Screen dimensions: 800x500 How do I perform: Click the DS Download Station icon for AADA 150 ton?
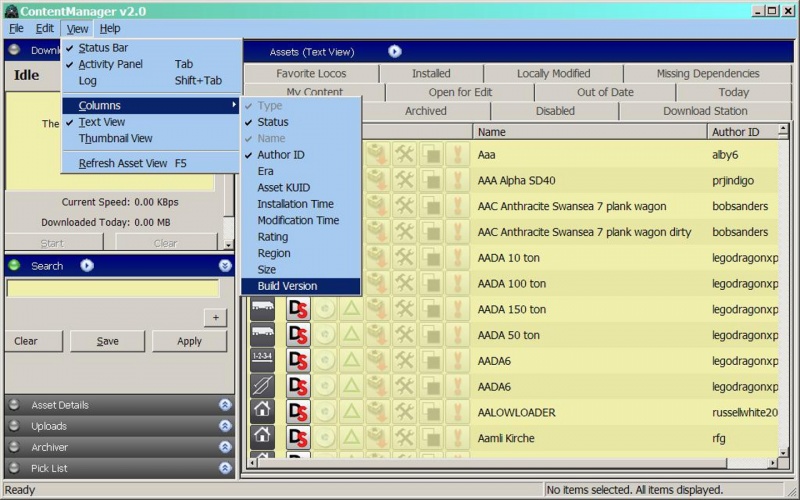point(298,309)
